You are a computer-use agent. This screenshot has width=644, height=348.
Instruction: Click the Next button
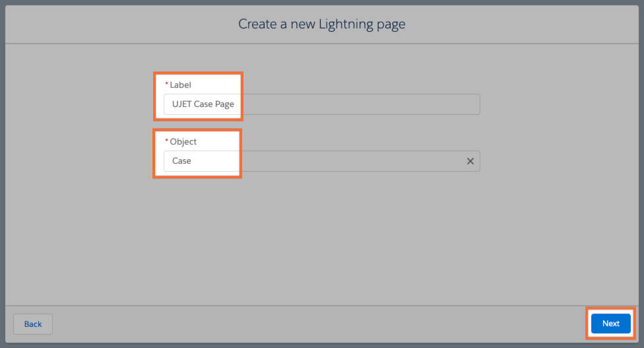(610, 324)
